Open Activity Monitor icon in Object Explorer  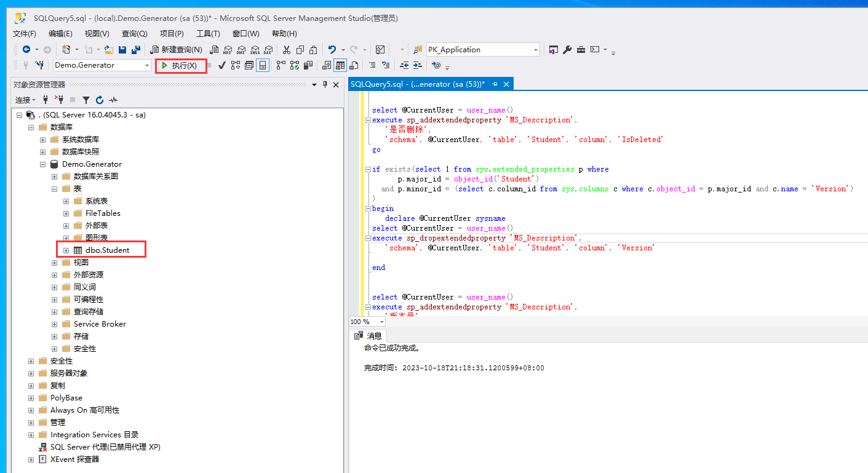coord(113,100)
